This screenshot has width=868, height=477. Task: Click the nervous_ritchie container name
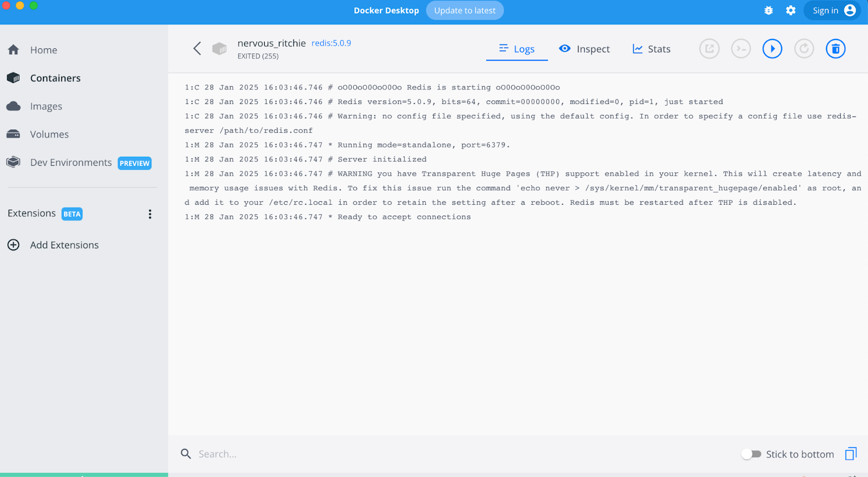coord(271,43)
